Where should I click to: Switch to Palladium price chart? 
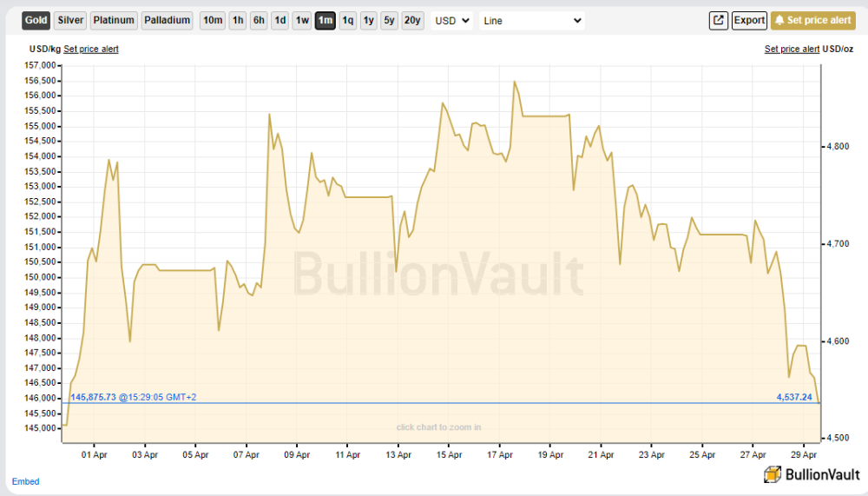(x=168, y=21)
